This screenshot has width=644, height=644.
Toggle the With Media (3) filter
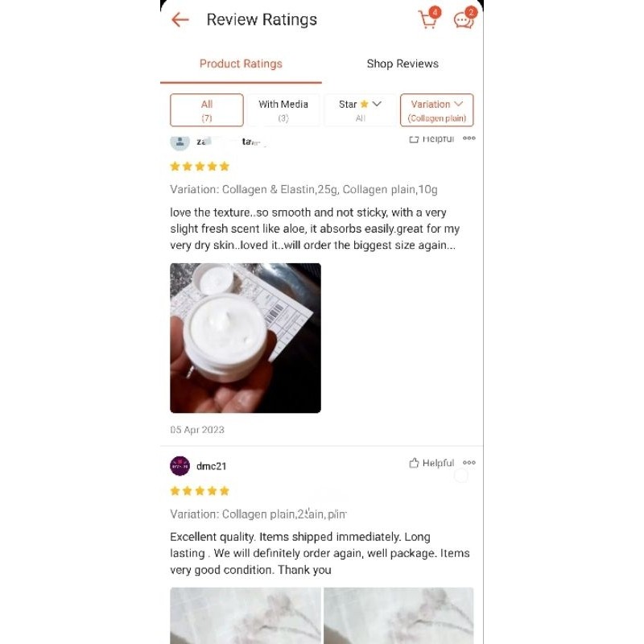click(x=283, y=110)
